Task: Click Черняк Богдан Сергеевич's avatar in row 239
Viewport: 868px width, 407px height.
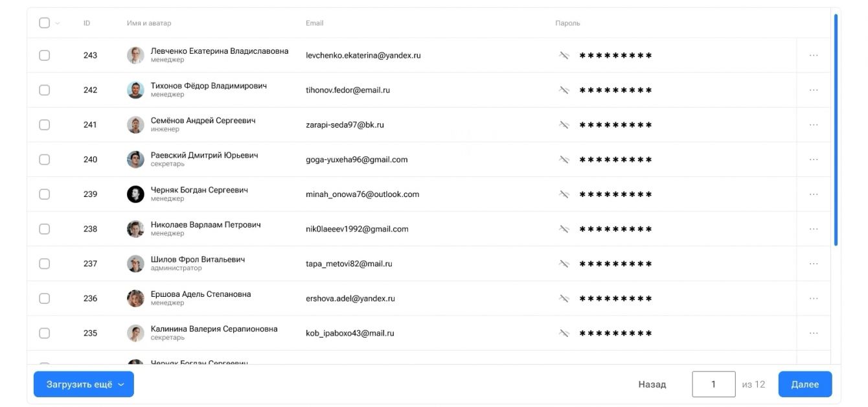Action: (x=135, y=194)
